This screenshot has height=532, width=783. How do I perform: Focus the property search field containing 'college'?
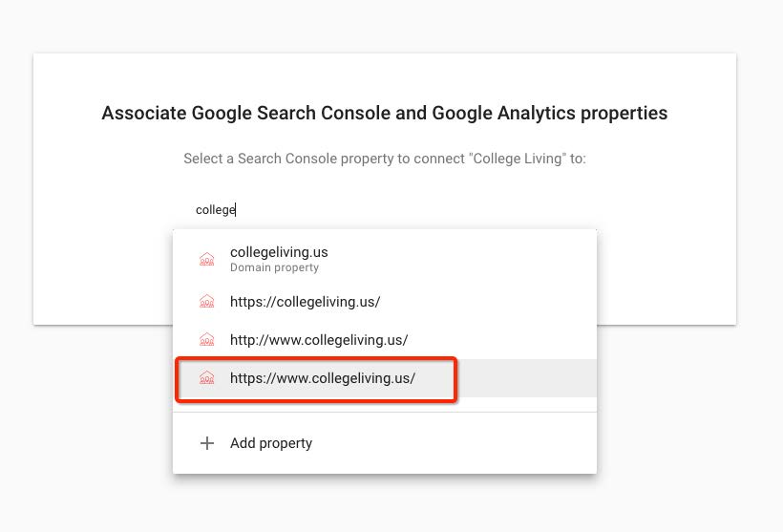(x=385, y=210)
